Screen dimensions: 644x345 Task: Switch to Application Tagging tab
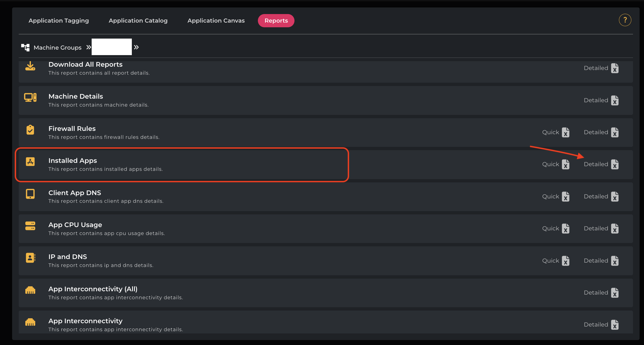point(59,21)
